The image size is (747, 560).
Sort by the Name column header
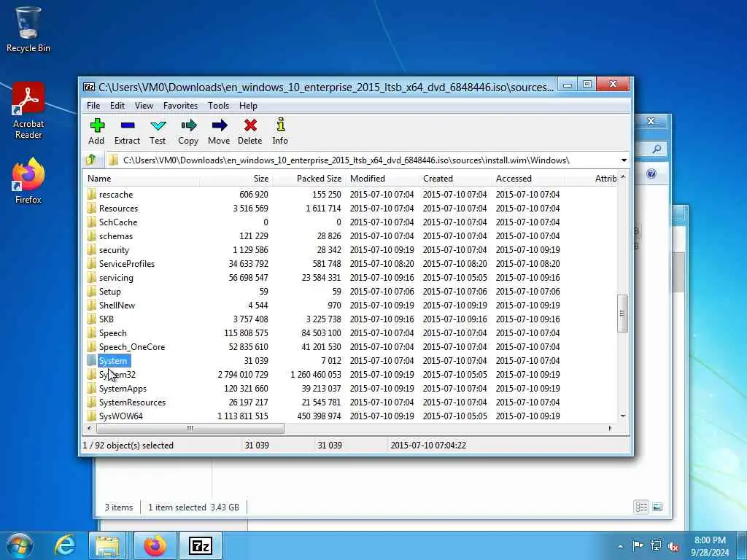pyautogui.click(x=142, y=179)
